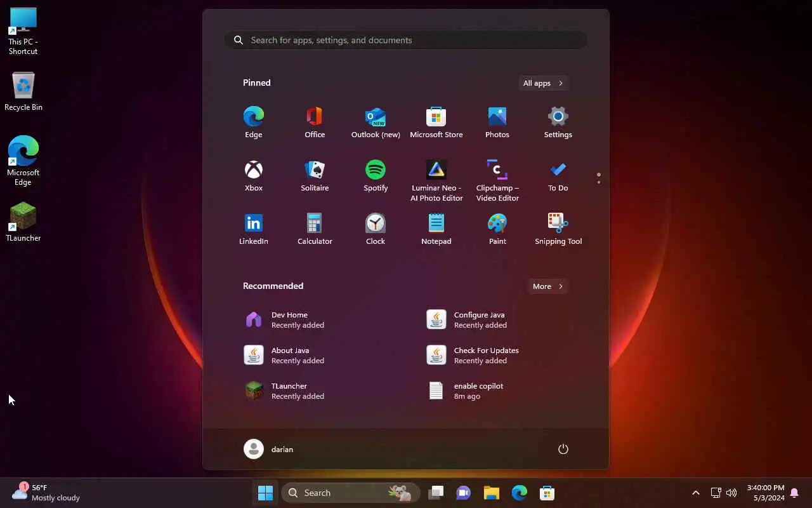Open volume control in system tray
This screenshot has width=812, height=508.
(731, 493)
